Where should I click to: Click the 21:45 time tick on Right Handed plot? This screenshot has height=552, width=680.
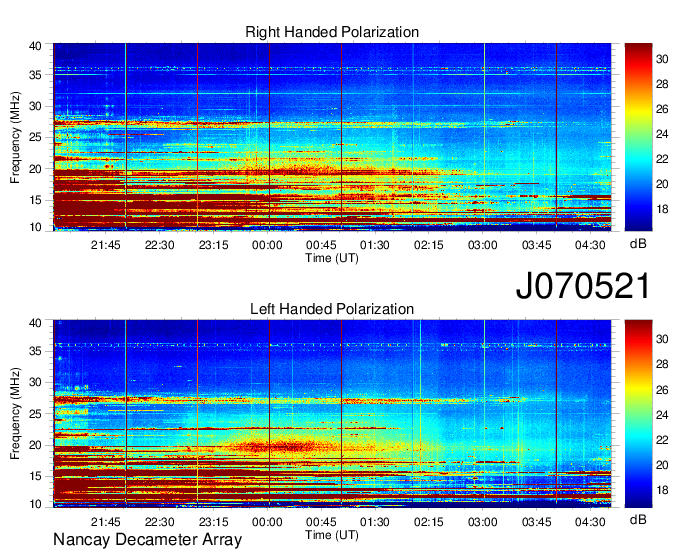(105, 245)
